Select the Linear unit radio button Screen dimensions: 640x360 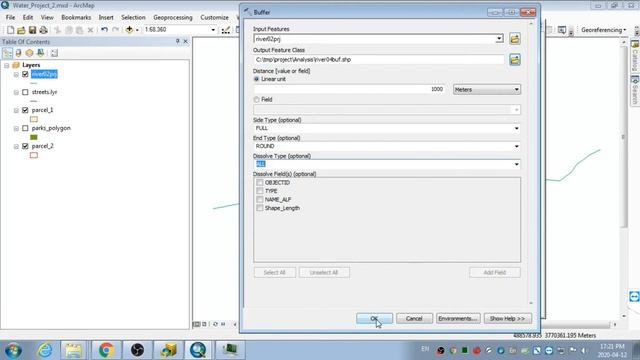[256, 79]
